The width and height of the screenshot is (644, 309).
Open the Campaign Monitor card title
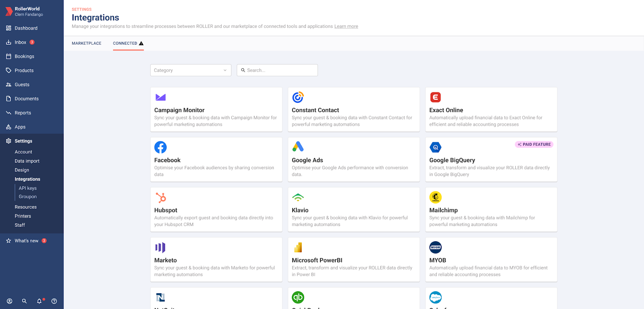point(179,110)
